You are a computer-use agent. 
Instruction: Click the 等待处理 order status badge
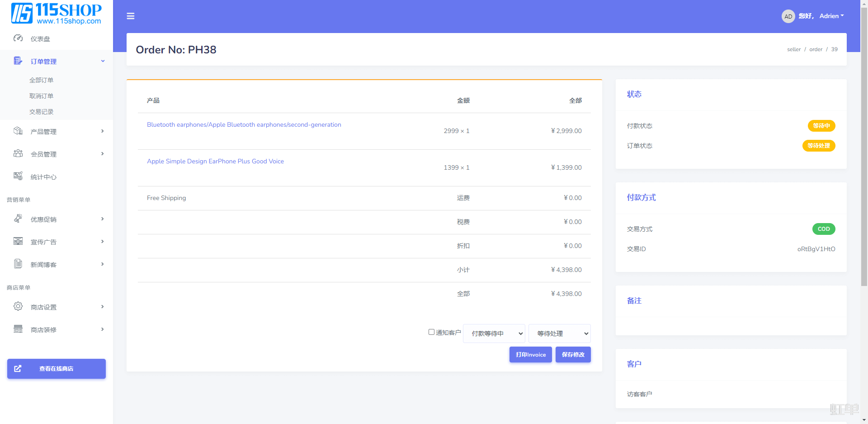(x=819, y=146)
